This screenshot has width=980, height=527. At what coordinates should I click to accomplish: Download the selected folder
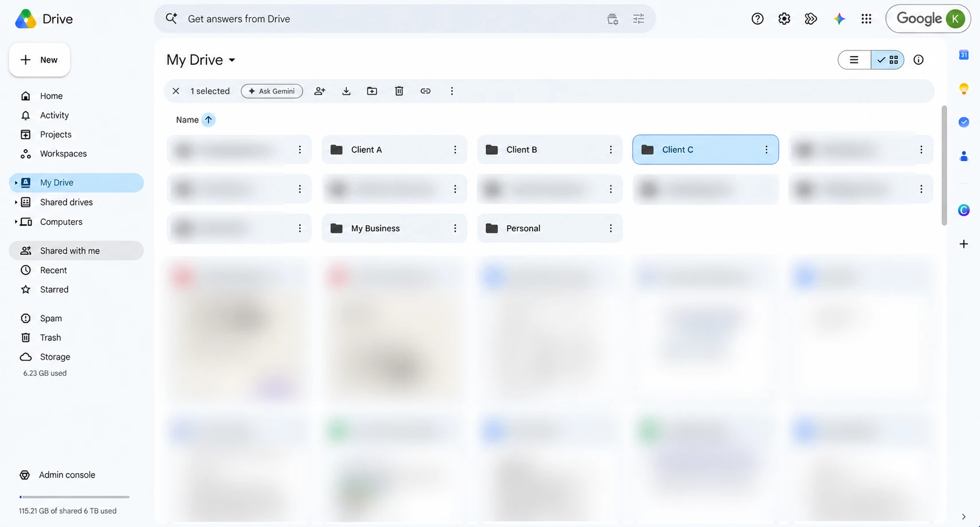click(x=346, y=91)
